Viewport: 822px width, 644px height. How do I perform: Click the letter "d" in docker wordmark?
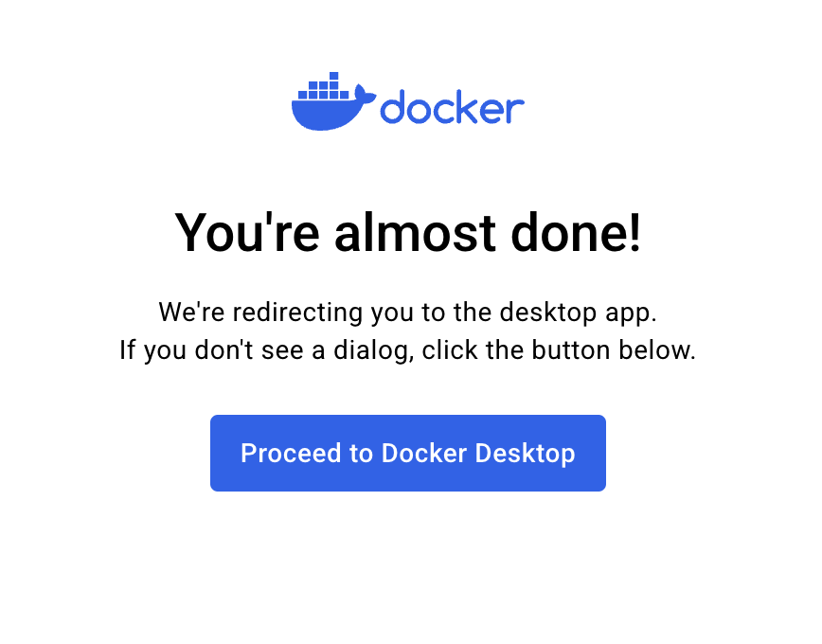[x=393, y=107]
